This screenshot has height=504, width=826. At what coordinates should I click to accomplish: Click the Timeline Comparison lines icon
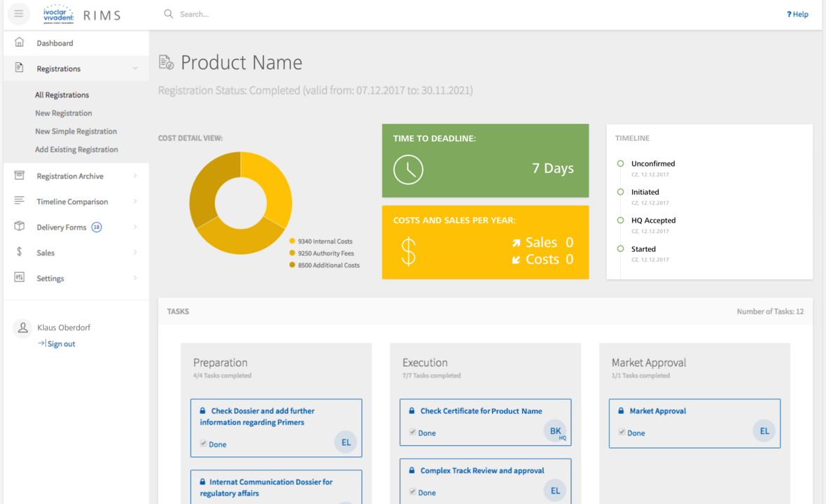point(20,202)
